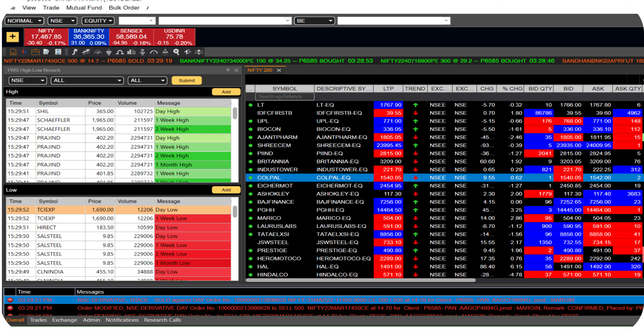Pin the TWS High Low Breach panel

(228, 70)
